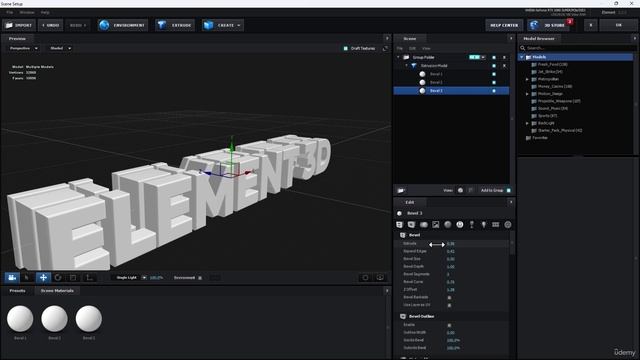Toggle the Draft Textures checkbox
This screenshot has height=360, width=640.
[x=346, y=48]
